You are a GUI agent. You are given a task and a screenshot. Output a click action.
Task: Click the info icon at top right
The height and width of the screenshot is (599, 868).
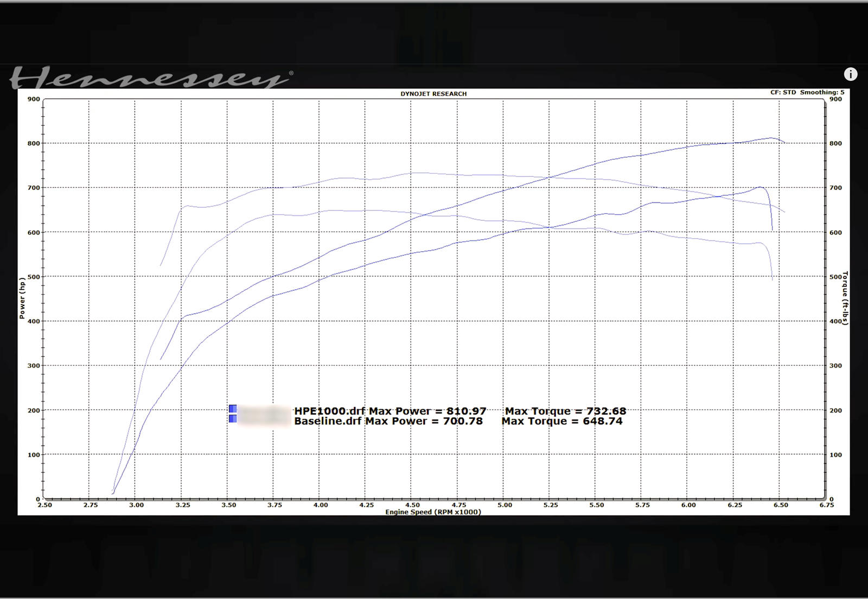tap(851, 74)
